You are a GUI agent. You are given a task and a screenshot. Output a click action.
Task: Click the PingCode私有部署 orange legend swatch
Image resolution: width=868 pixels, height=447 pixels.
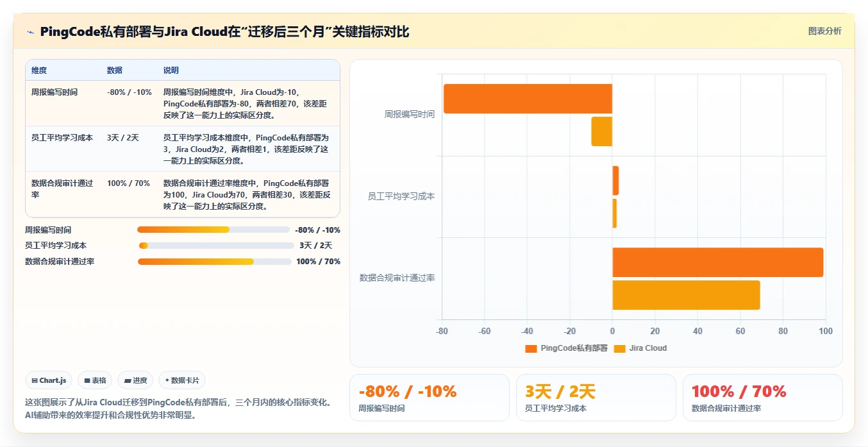[x=531, y=349]
